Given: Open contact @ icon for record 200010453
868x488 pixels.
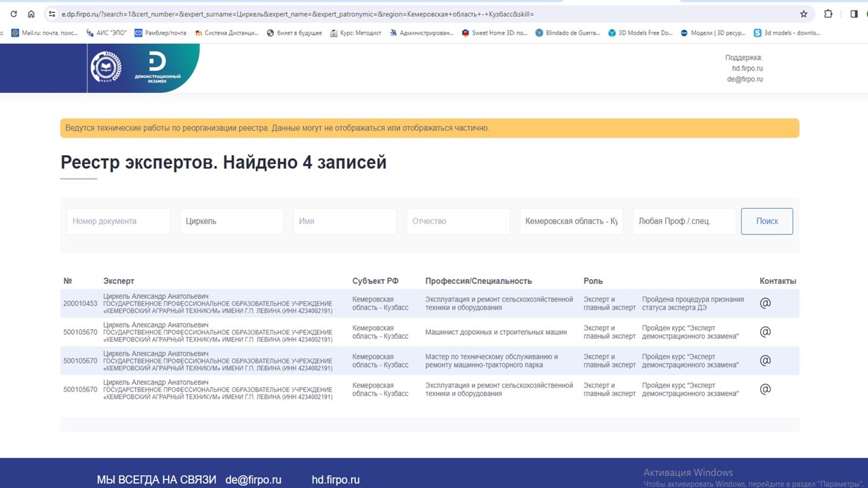Looking at the screenshot, I should tap(765, 303).
